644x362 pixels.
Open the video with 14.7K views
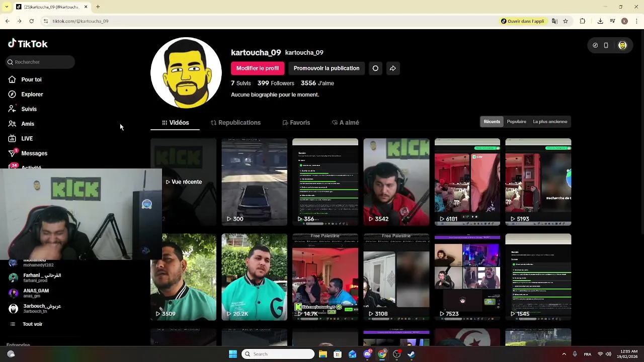(325, 277)
